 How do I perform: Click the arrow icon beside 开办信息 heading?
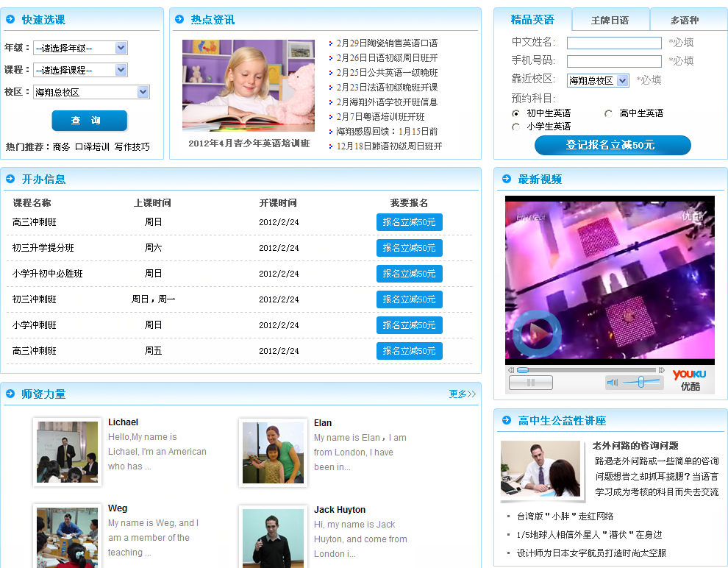pos(10,179)
